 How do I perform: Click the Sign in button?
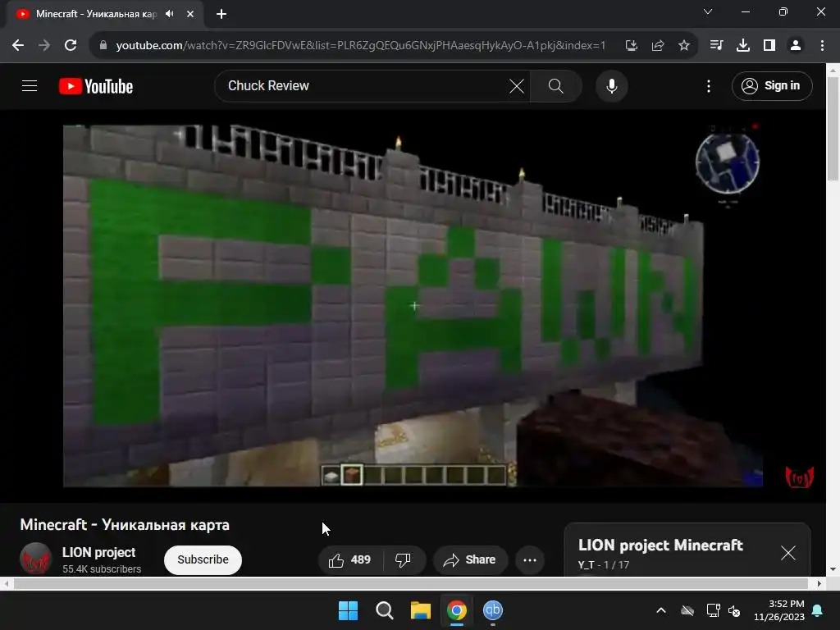(x=771, y=85)
